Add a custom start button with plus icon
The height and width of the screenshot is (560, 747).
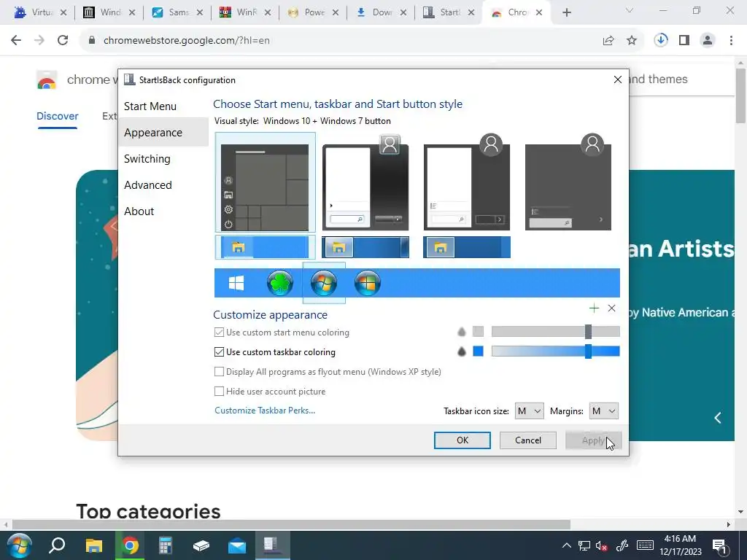pos(594,308)
